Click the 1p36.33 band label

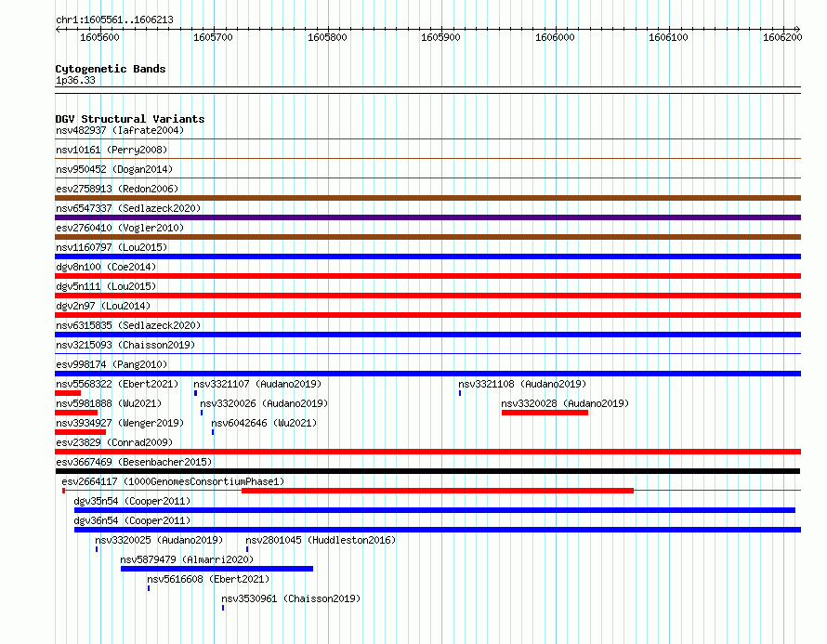coord(75,80)
